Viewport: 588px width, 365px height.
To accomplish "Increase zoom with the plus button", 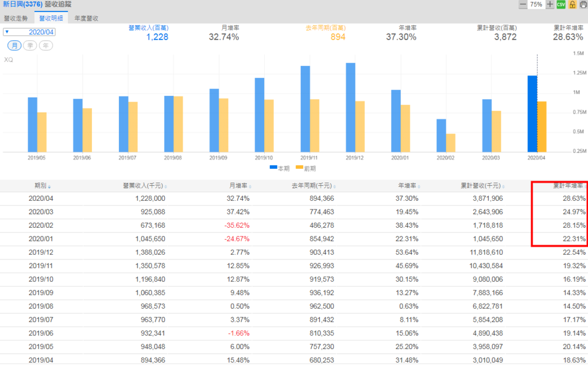I will click(550, 5).
